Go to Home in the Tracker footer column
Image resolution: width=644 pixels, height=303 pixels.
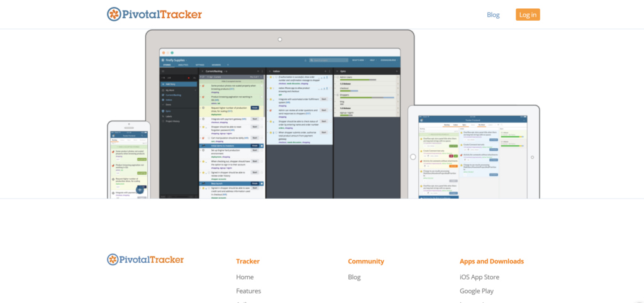point(245,277)
